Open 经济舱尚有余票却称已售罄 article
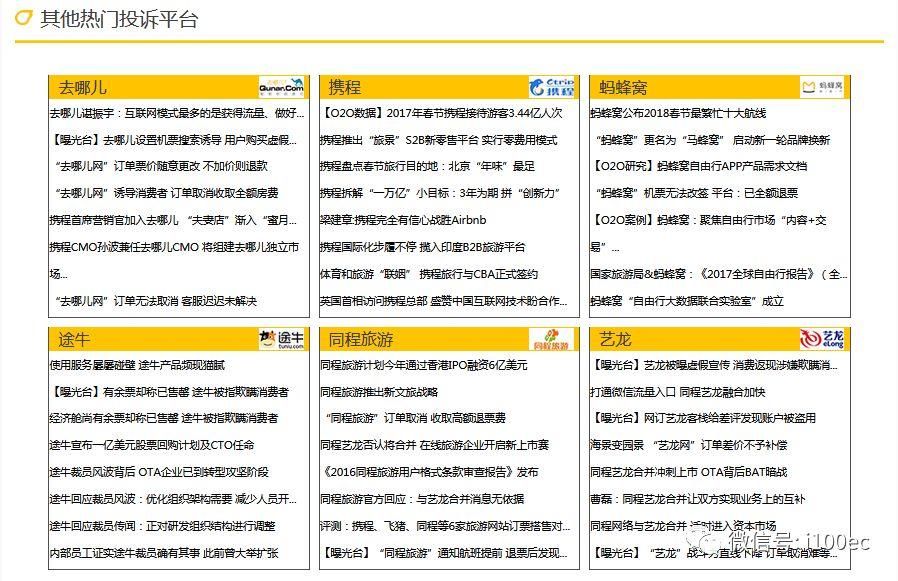Image resolution: width=898 pixels, height=581 pixels. [164, 418]
